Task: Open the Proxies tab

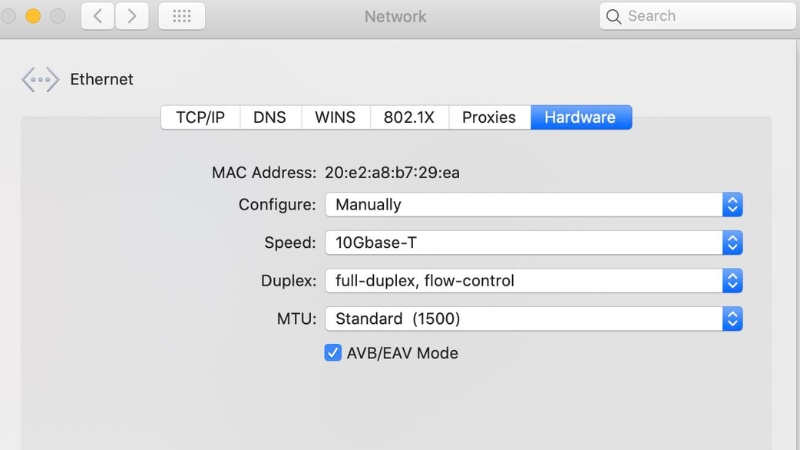Action: click(x=489, y=117)
